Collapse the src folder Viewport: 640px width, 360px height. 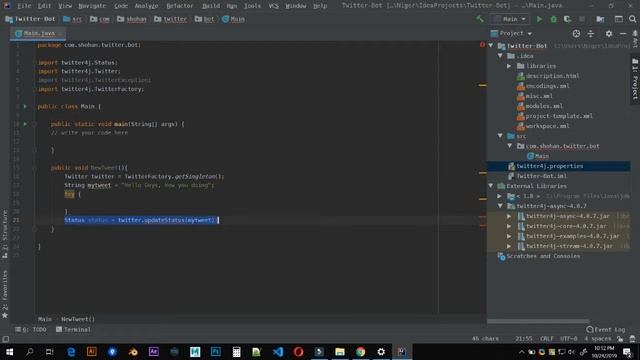click(500, 136)
